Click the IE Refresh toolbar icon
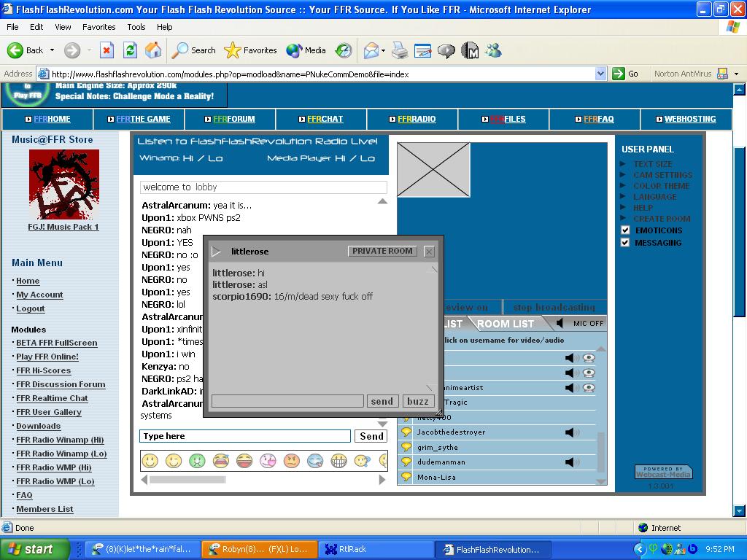747x560 pixels. pyautogui.click(x=130, y=50)
